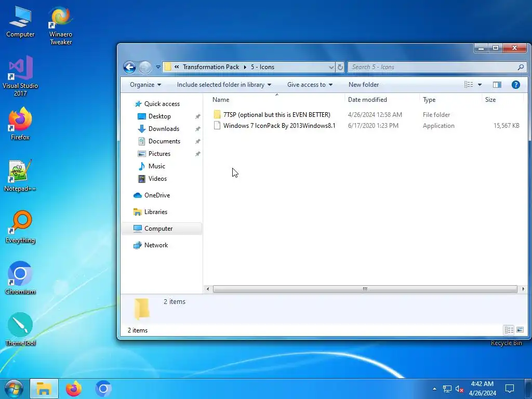The width and height of the screenshot is (532, 399).
Task: Toggle the preview pane
Action: point(497,85)
